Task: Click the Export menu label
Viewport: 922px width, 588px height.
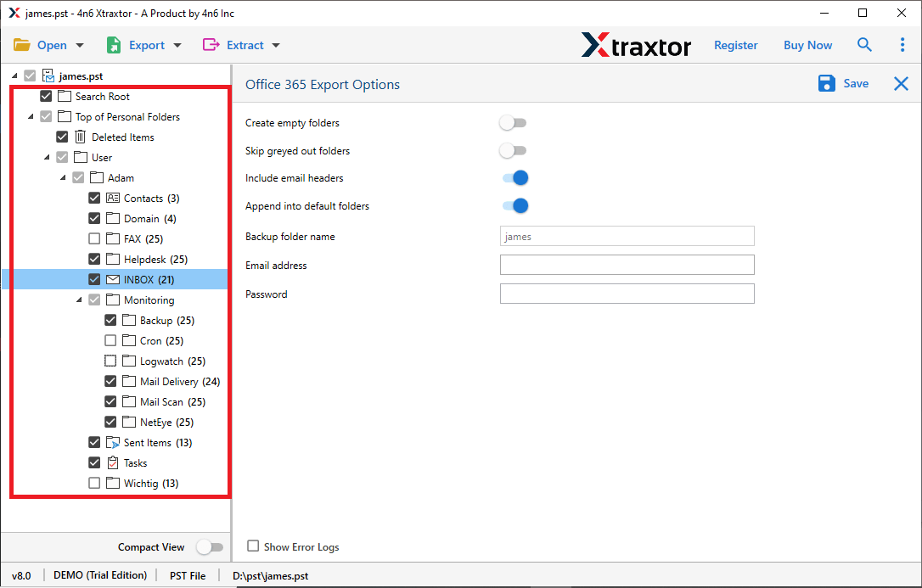Action: [147, 45]
